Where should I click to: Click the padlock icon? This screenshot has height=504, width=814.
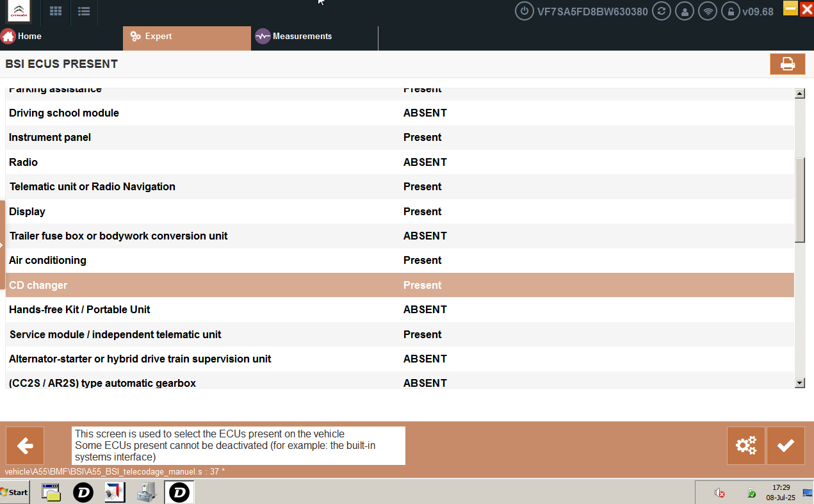coord(730,11)
